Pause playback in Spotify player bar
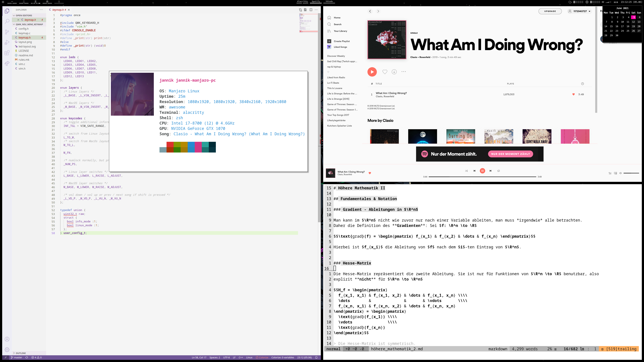Viewport: 644px width, 362px height. 482,171
